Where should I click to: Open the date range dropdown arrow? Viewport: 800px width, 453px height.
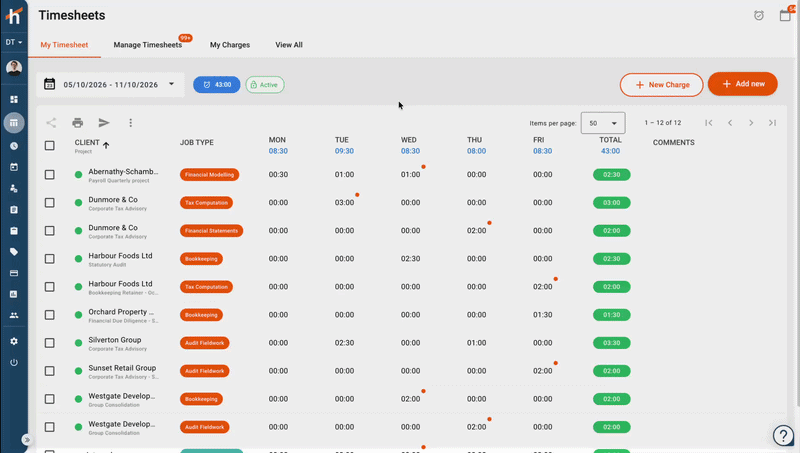point(171,84)
